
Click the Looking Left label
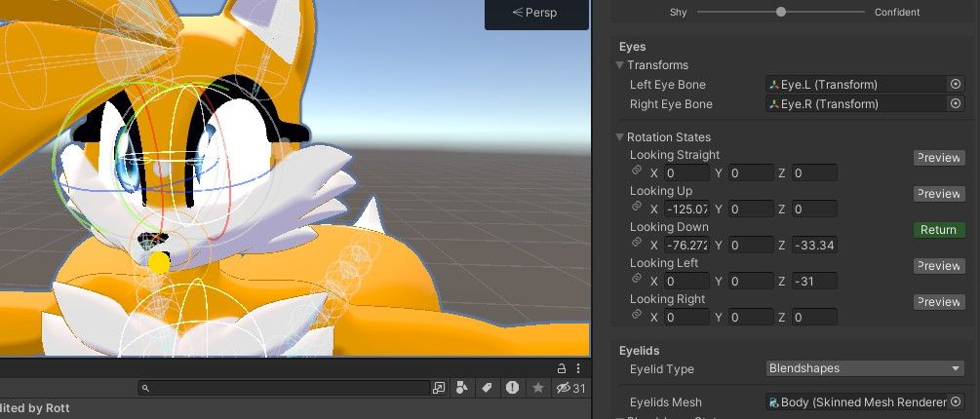coord(664,263)
